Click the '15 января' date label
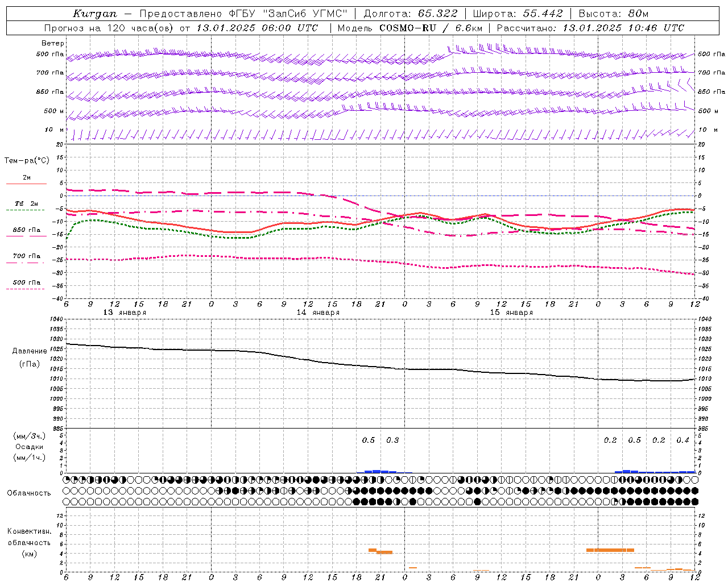728x582 pixels. pos(511,313)
